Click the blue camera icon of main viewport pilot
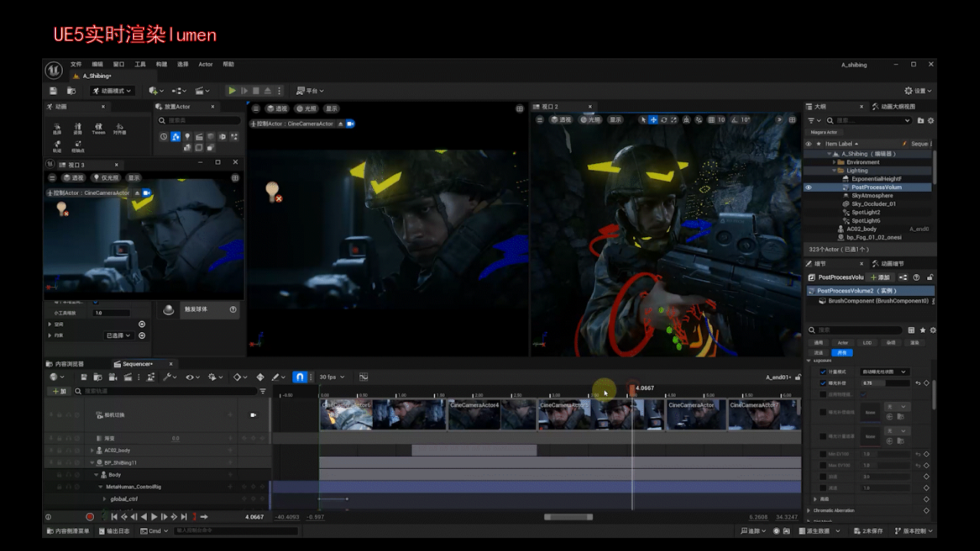 click(350, 123)
